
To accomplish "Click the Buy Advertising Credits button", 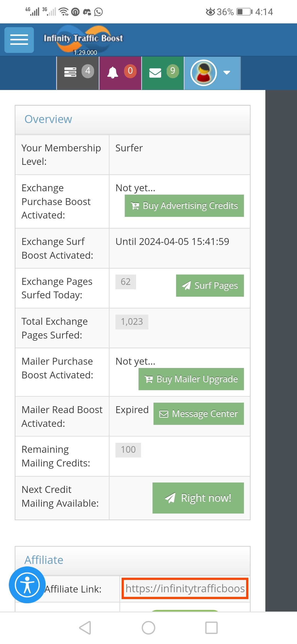I will 184,206.
